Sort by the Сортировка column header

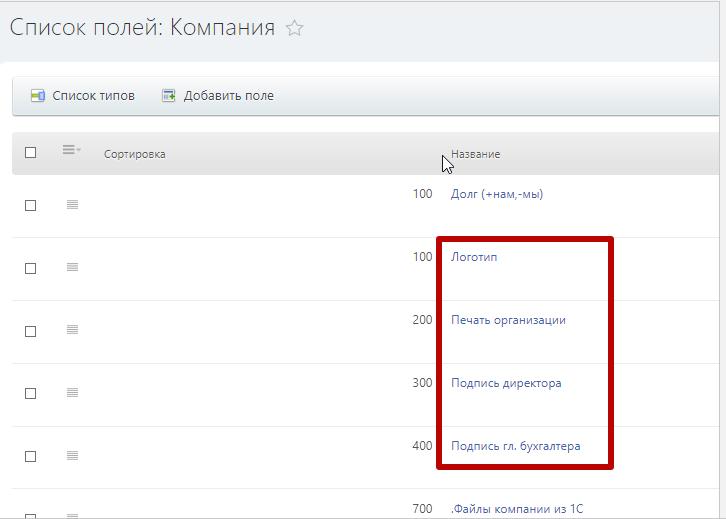click(135, 154)
